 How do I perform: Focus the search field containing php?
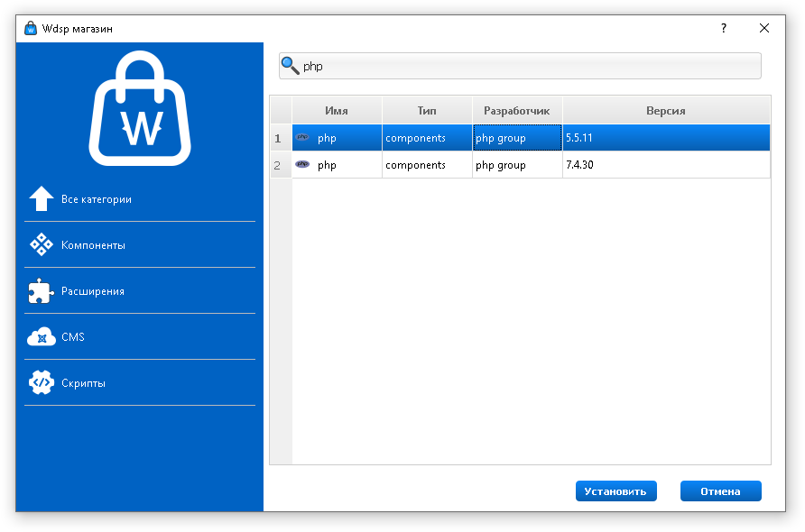tap(520, 66)
